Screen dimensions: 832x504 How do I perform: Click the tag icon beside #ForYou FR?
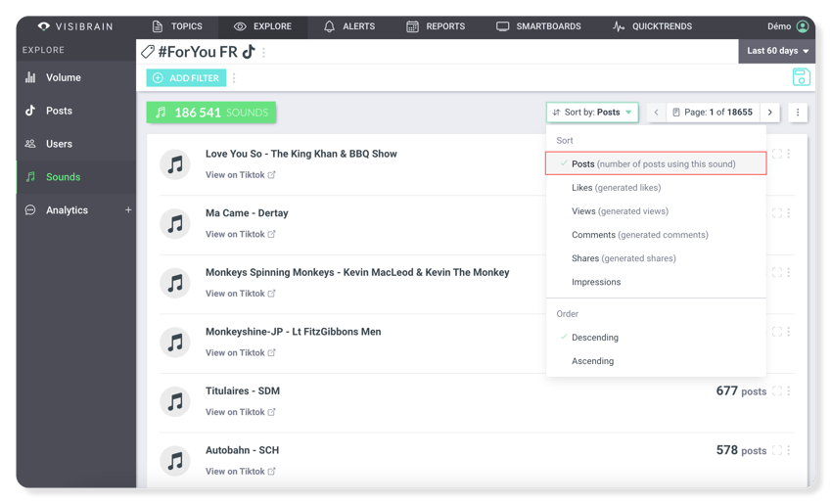(148, 52)
